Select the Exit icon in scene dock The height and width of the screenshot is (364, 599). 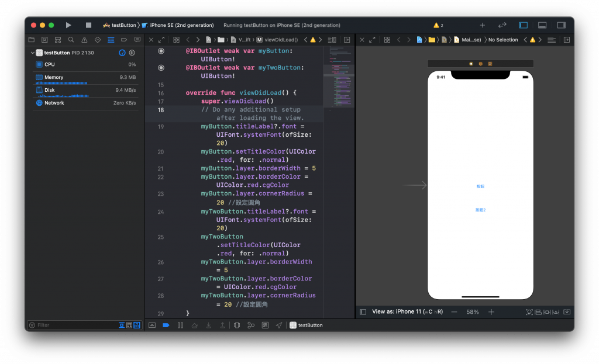(x=490, y=64)
